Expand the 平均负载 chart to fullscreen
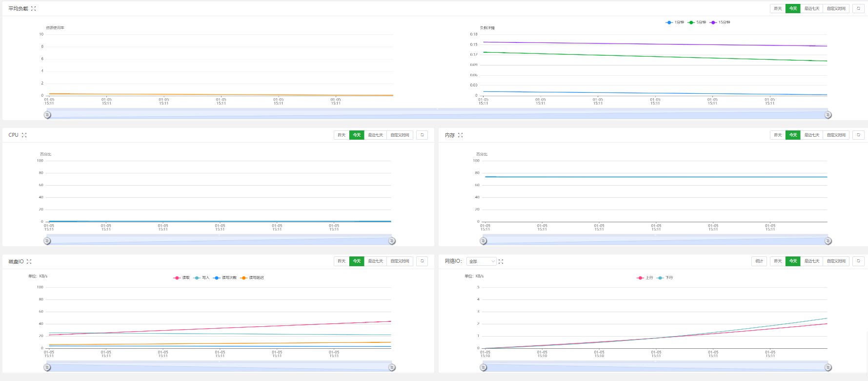The width and height of the screenshot is (868, 381). click(34, 9)
